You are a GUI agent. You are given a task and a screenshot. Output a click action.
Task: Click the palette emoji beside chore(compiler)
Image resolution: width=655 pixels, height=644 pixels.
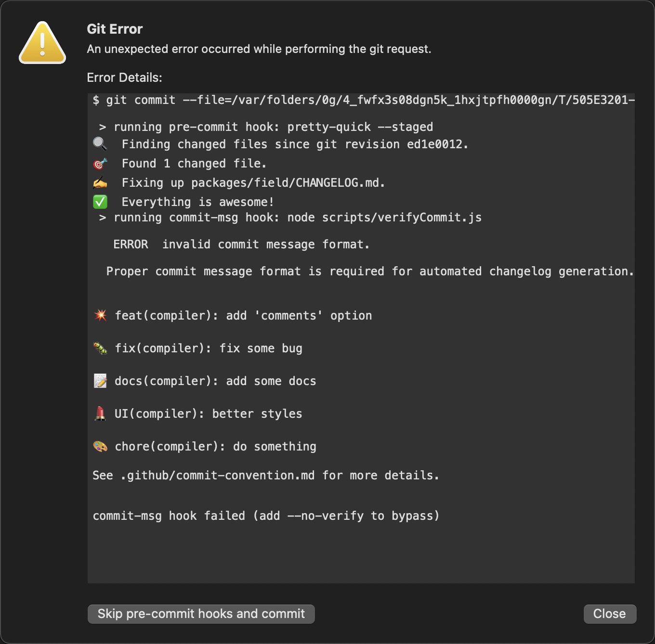100,446
